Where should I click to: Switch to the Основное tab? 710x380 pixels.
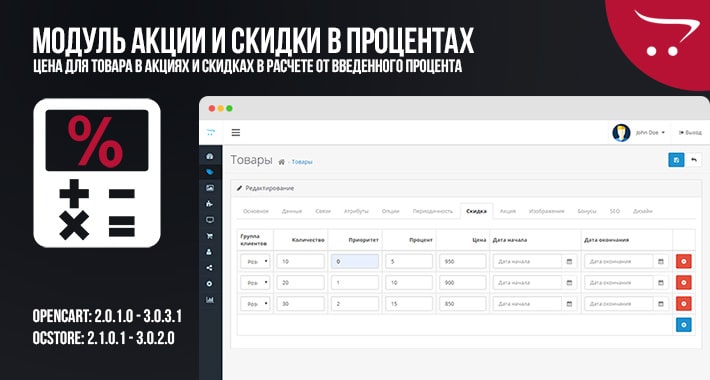[256, 211]
